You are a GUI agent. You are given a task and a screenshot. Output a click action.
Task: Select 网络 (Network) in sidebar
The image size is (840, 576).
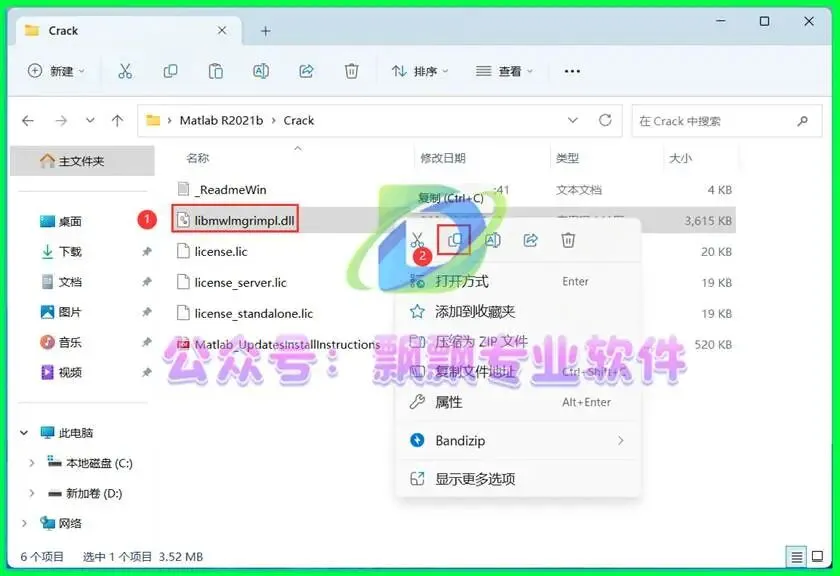pos(61,523)
